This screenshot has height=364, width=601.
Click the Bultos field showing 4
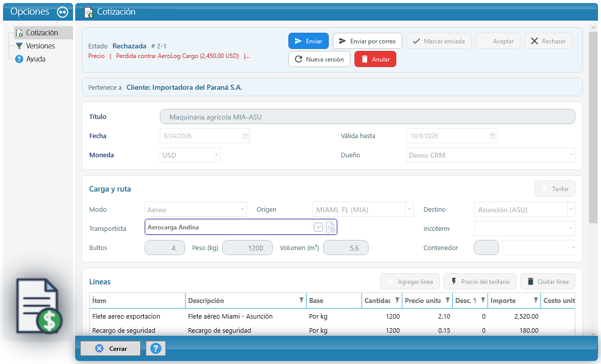click(x=165, y=248)
